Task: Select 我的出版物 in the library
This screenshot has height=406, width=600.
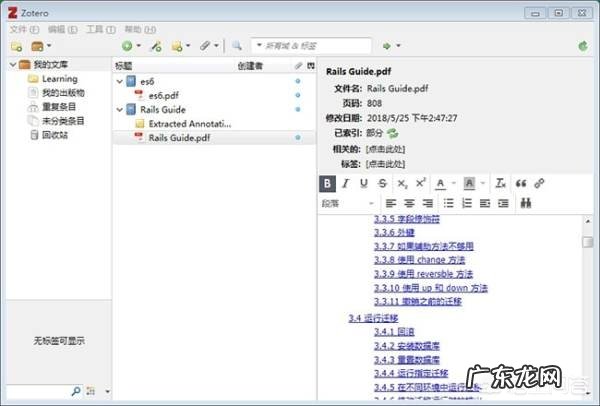Action: coord(63,93)
